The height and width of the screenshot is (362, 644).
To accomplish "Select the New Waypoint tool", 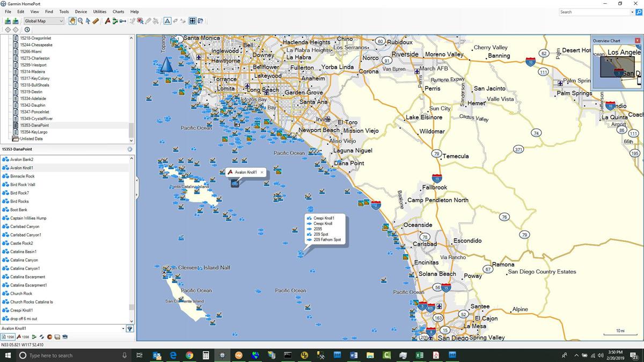I will [x=107, y=21].
